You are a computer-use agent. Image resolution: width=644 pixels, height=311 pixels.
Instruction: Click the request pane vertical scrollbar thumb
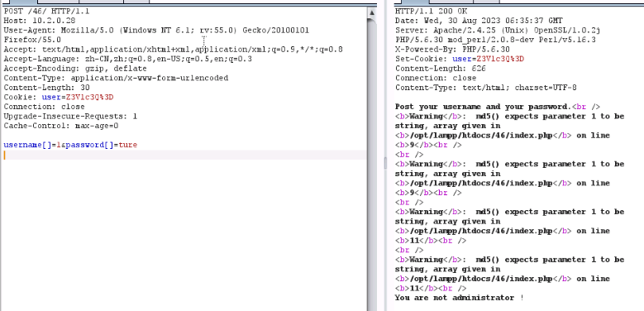372,165
